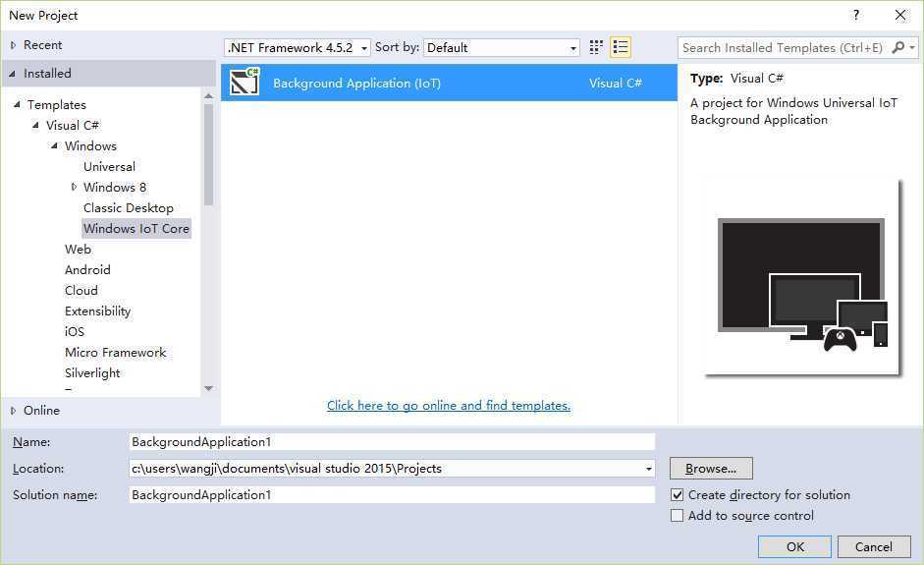Enable Add to source control

pyautogui.click(x=678, y=516)
